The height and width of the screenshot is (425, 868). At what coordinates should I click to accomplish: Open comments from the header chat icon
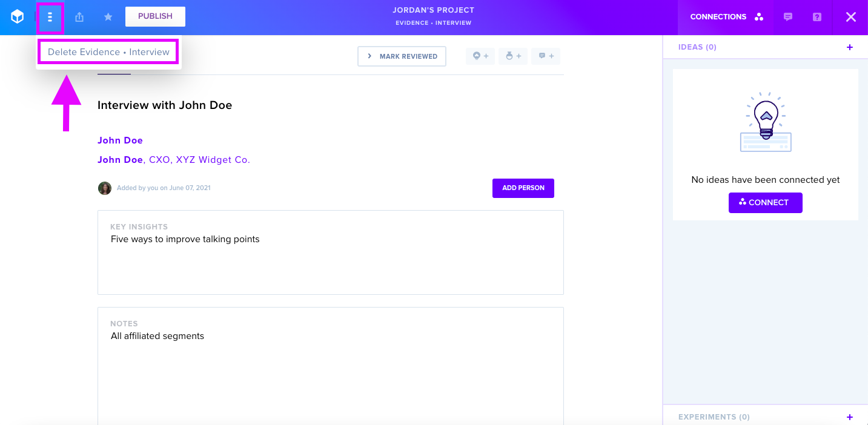(788, 17)
